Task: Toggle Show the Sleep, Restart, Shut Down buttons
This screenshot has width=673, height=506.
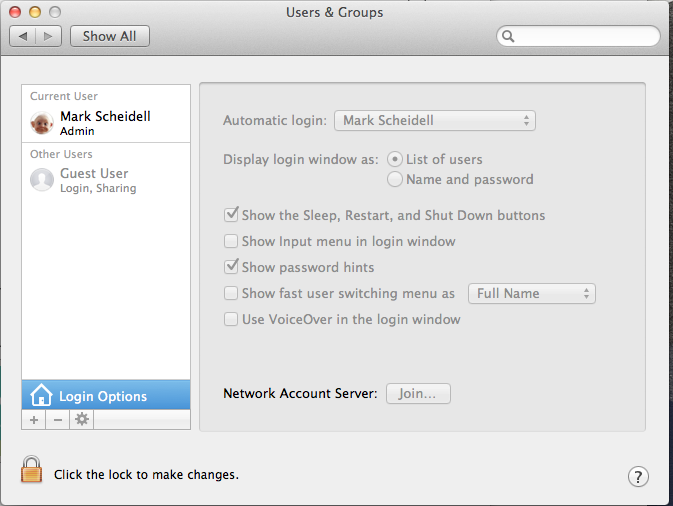Action: click(231, 215)
